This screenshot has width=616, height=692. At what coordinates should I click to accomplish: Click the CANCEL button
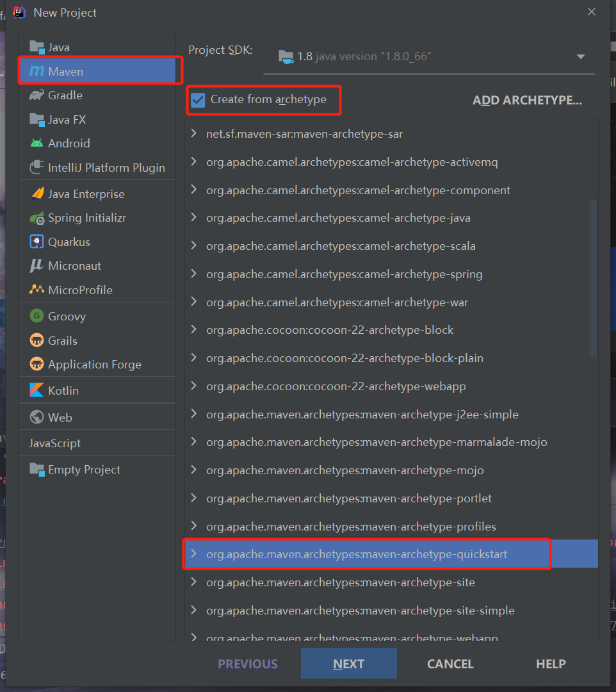pos(450,664)
